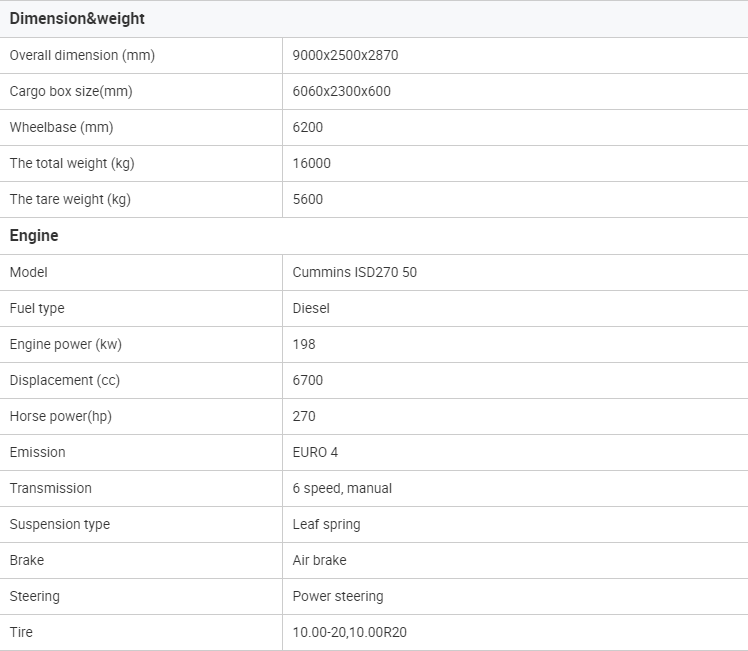This screenshot has width=748, height=651.
Task: Select the Displacement (cc) label
Action: tap(64, 380)
